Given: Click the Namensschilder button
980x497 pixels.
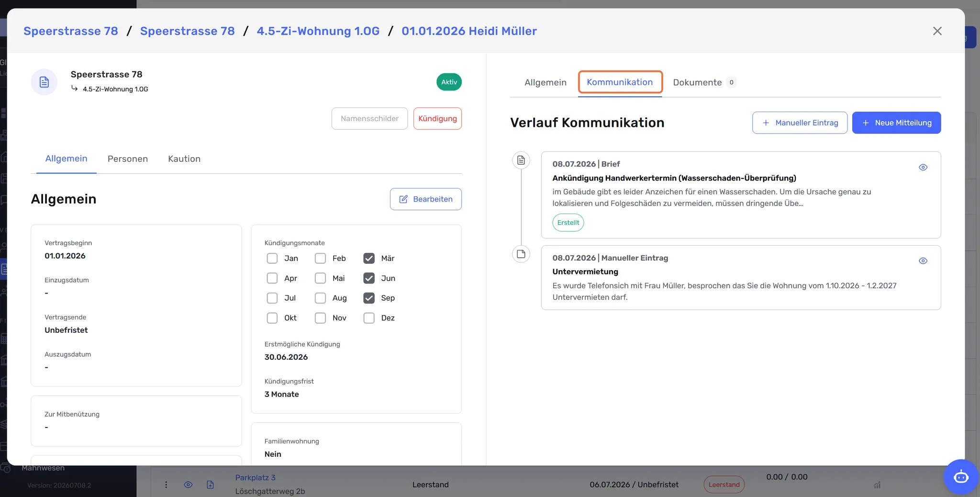Looking at the screenshot, I should 369,119.
